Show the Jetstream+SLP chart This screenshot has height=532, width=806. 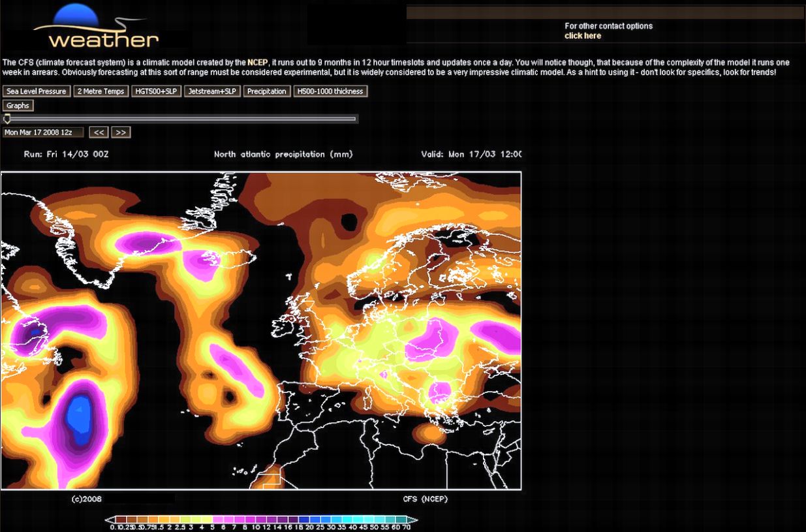pos(212,91)
